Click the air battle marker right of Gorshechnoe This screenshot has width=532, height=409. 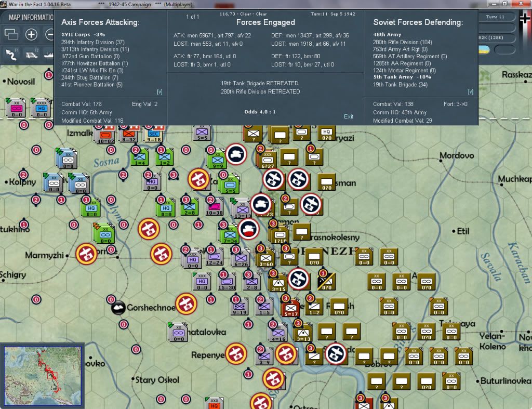coord(187,304)
